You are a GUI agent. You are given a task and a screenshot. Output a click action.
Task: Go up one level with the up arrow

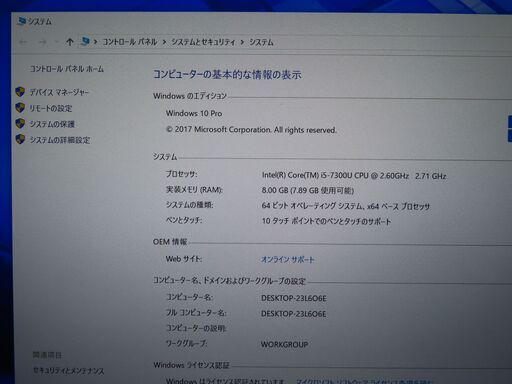coord(70,42)
